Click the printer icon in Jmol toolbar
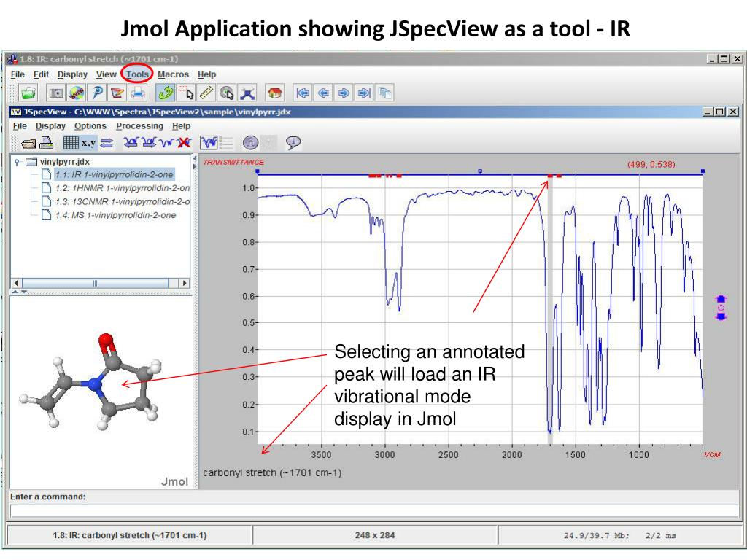 [x=138, y=93]
